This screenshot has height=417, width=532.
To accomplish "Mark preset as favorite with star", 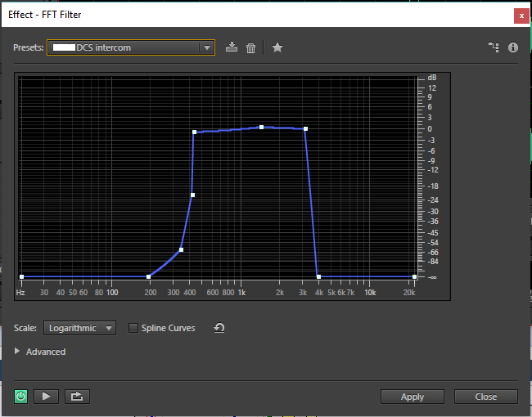I will [x=277, y=47].
